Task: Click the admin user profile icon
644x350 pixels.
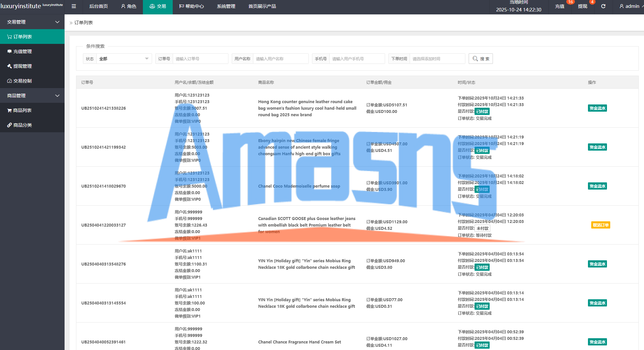Action: coord(622,6)
